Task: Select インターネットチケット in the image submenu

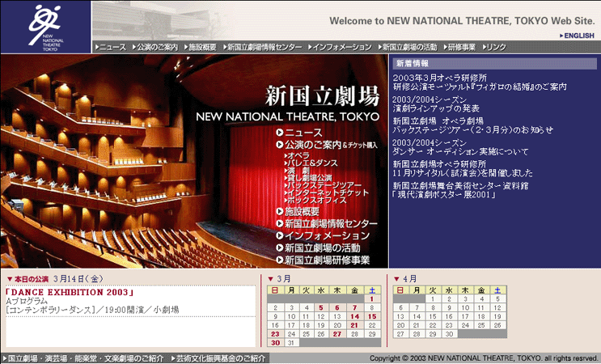Action: tap(327, 193)
